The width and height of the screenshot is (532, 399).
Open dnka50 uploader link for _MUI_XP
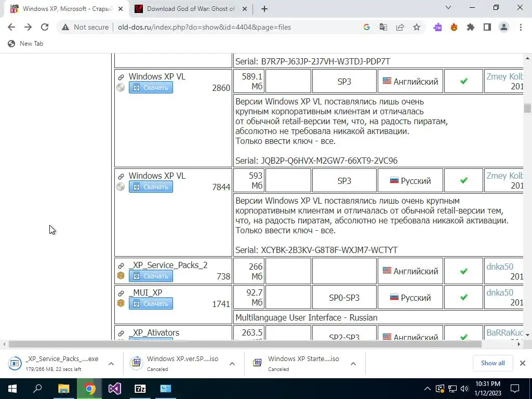(x=500, y=292)
